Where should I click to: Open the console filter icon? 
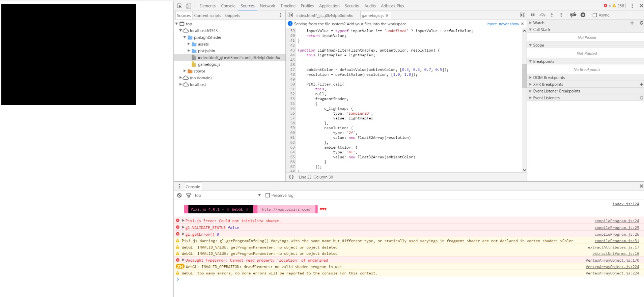coord(189,195)
